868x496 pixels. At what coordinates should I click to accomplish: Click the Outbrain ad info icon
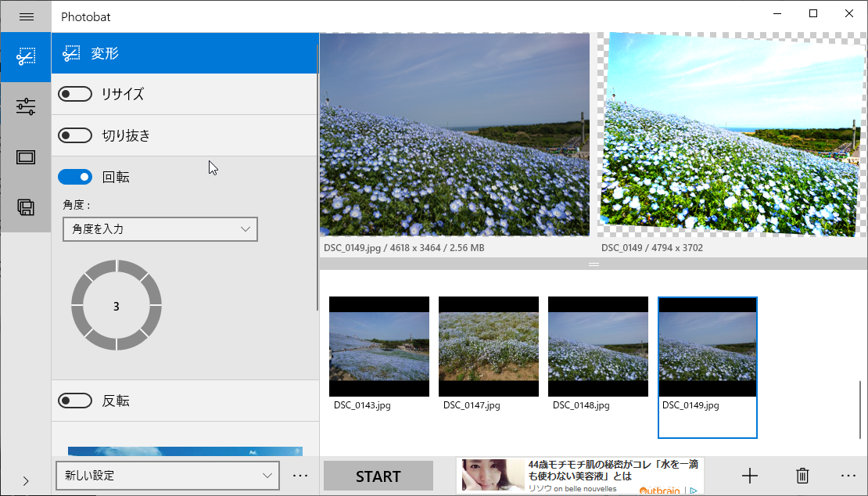693,491
